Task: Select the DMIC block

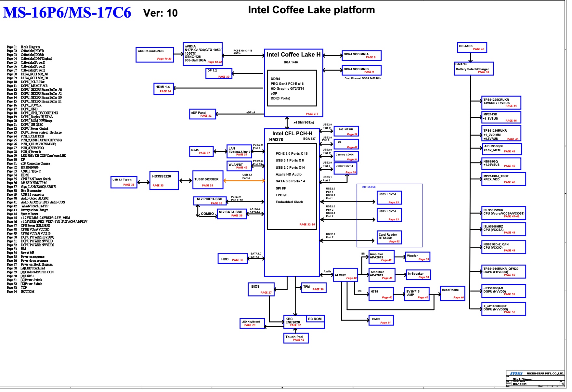Action: click(x=381, y=320)
